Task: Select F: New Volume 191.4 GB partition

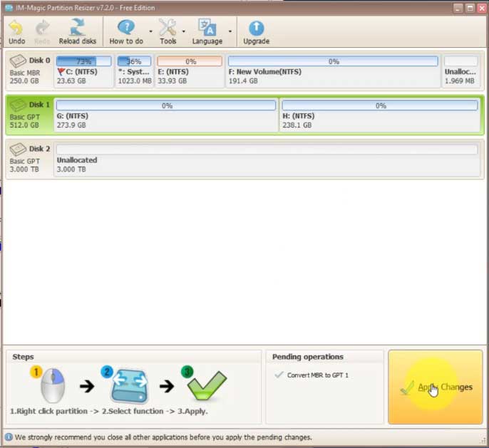Action: pos(333,71)
